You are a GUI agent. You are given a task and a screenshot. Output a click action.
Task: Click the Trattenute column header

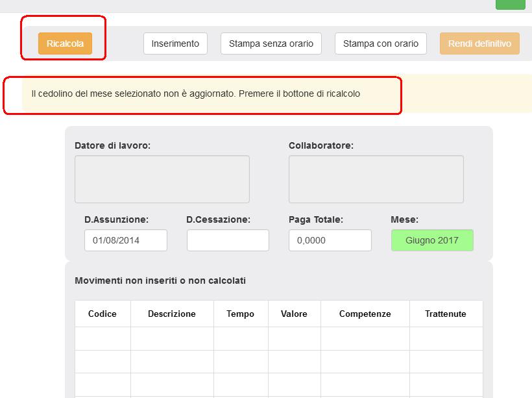445,314
